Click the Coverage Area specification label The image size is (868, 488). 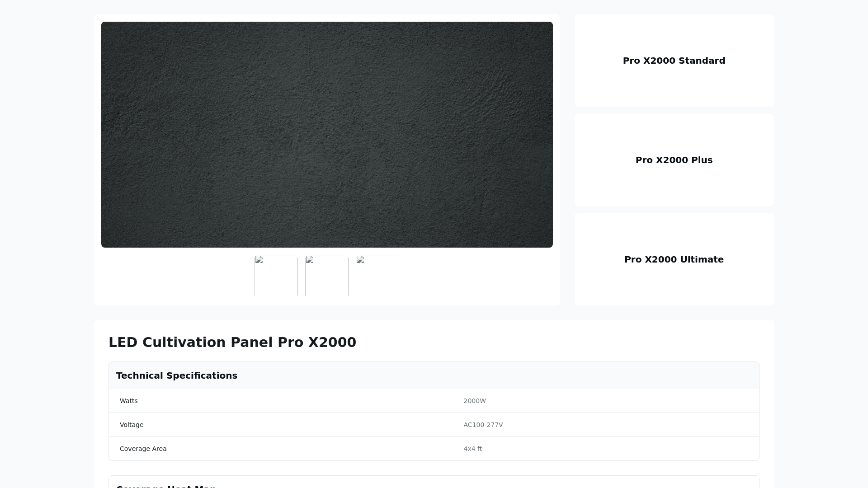click(143, 449)
